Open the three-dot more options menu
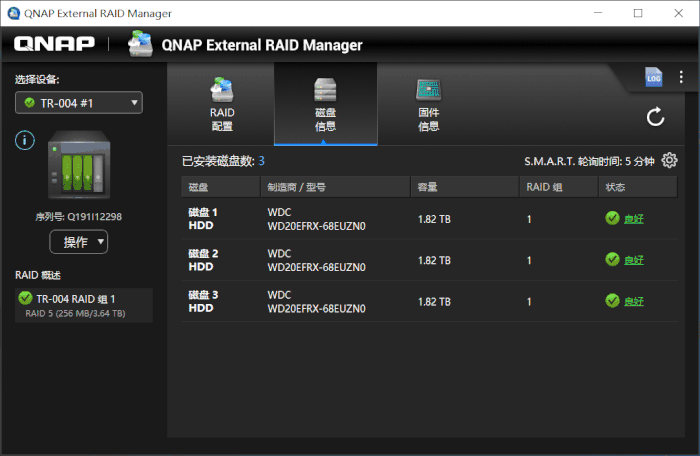This screenshot has width=700, height=456. tap(681, 77)
